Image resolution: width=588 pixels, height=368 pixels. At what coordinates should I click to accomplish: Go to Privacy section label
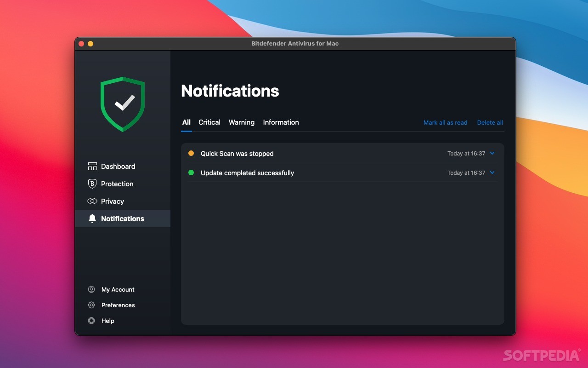113,201
